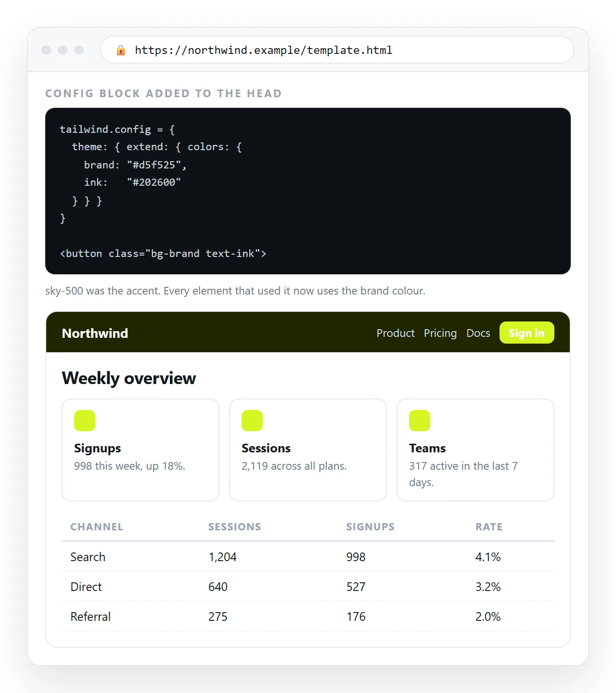The image size is (616, 693).
Task: Click the lock icon in the address bar
Action: click(121, 50)
